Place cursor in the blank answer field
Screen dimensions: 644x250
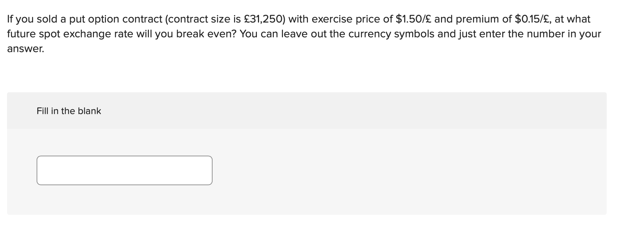coord(124,170)
